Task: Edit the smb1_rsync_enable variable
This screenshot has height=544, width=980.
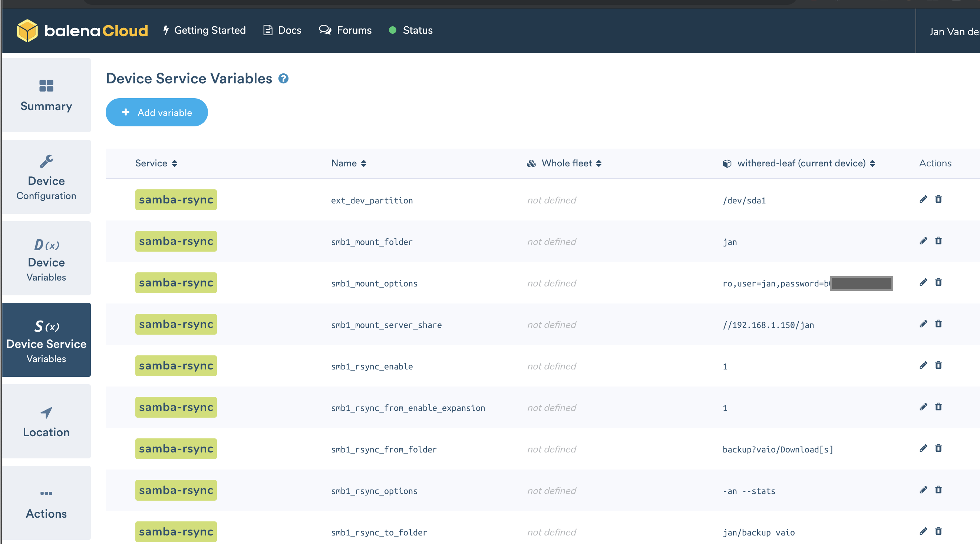Action: (923, 365)
